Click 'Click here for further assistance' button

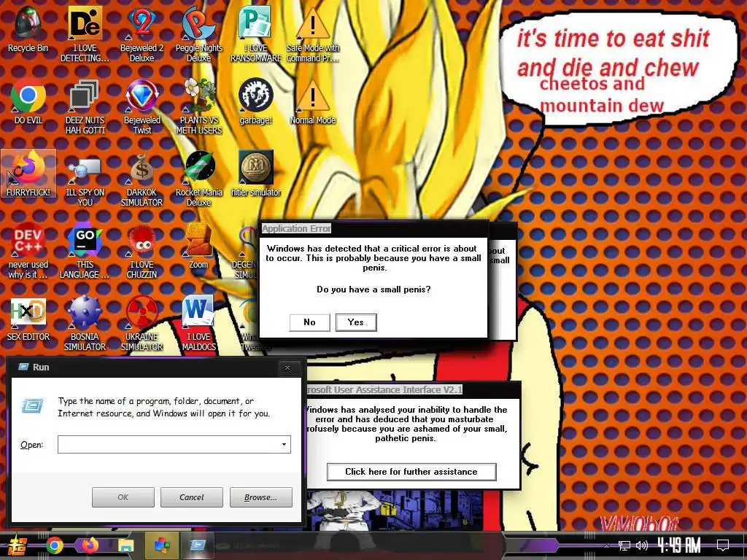coord(411,472)
